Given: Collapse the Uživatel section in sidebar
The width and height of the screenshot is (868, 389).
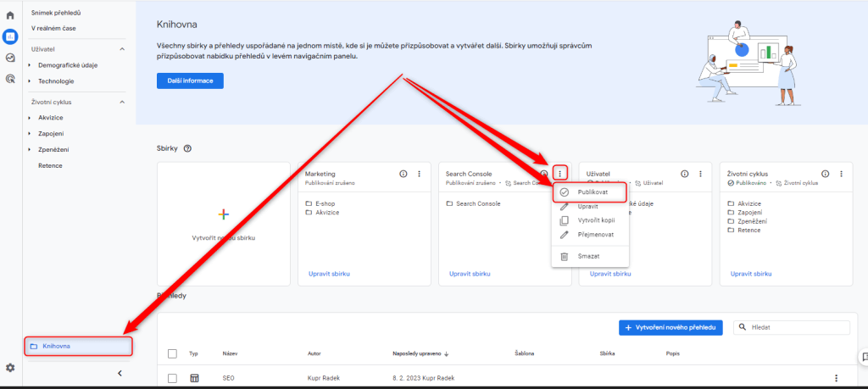Looking at the screenshot, I should point(121,49).
